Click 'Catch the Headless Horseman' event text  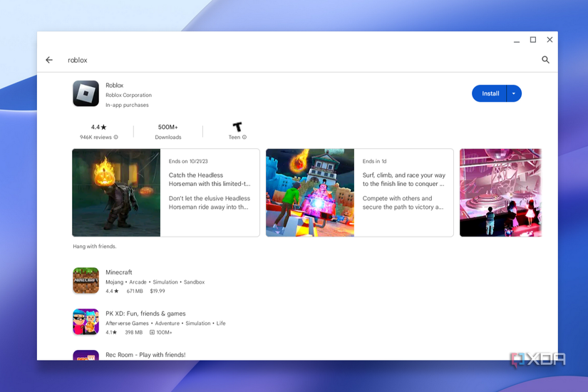pos(210,180)
